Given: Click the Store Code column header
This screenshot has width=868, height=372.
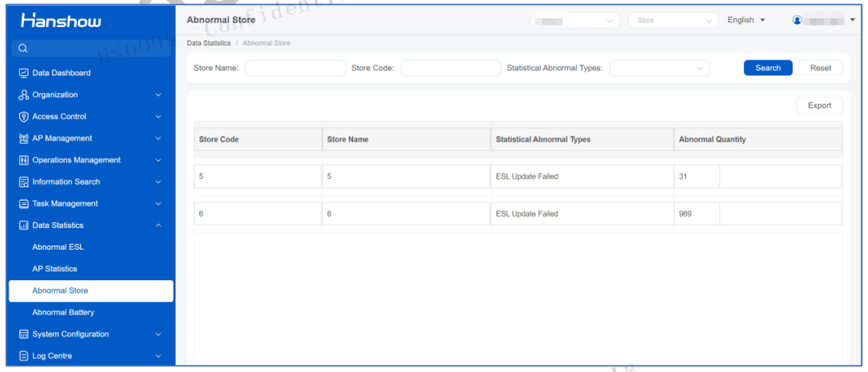Looking at the screenshot, I should [x=258, y=140].
